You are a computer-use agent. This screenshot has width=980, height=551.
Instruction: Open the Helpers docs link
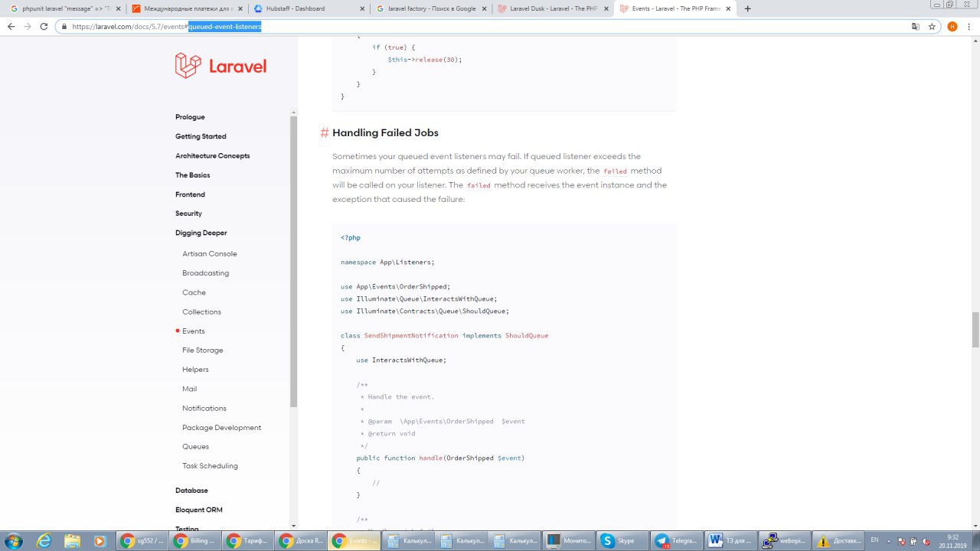click(x=195, y=370)
